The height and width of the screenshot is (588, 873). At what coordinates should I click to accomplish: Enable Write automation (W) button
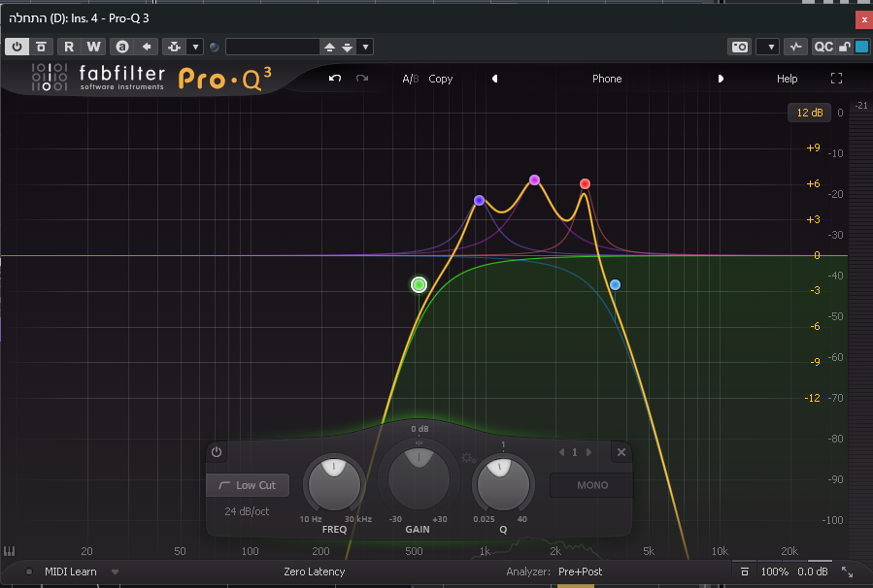[x=93, y=47]
